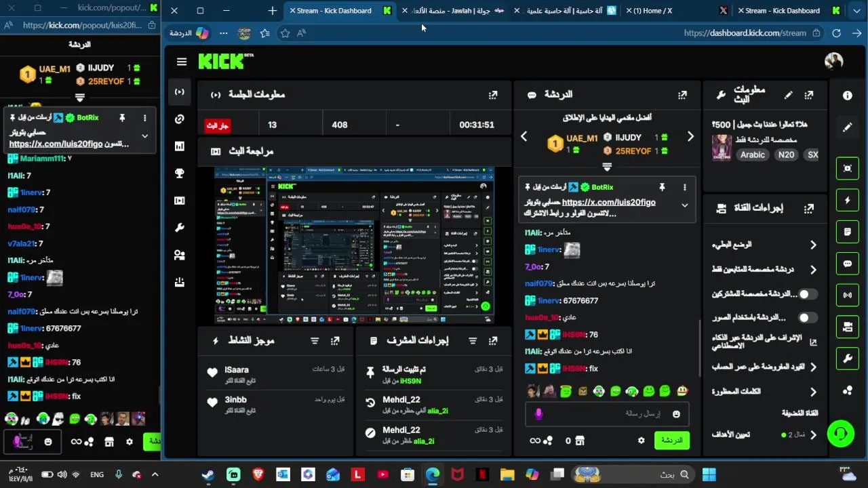
Task: Edit stream info with pencil icon
Action: pyautogui.click(x=788, y=95)
